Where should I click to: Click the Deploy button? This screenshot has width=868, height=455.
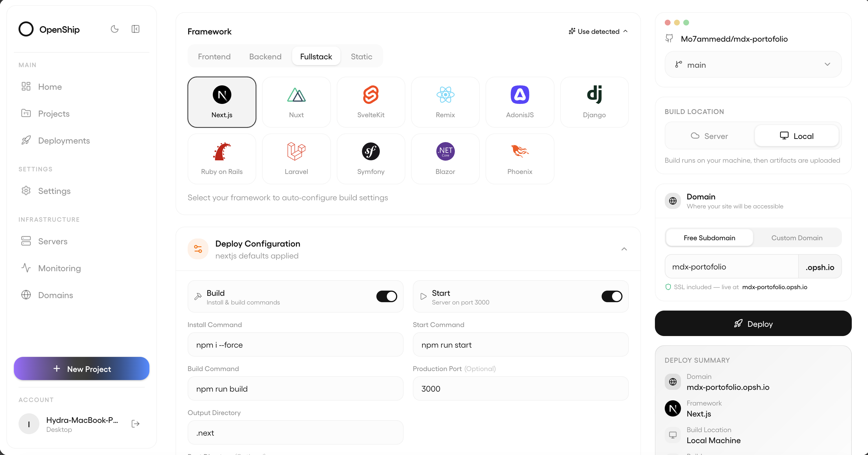click(753, 323)
